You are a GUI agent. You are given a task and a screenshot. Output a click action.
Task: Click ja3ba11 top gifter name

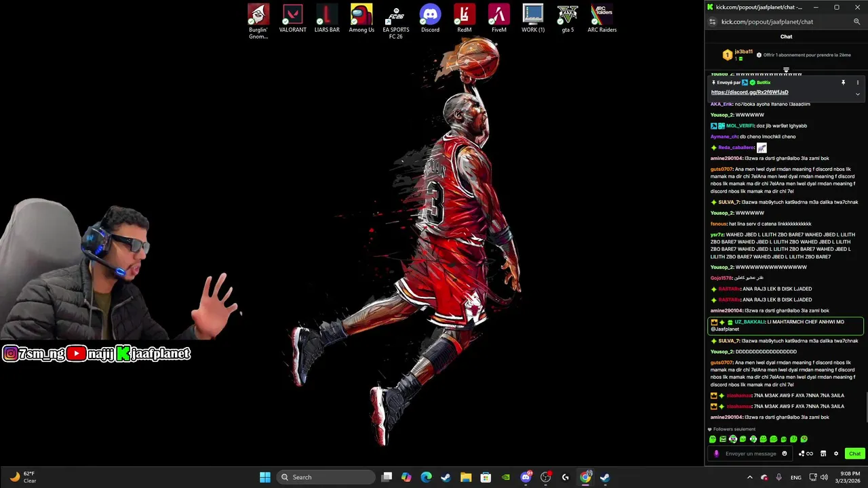743,52
